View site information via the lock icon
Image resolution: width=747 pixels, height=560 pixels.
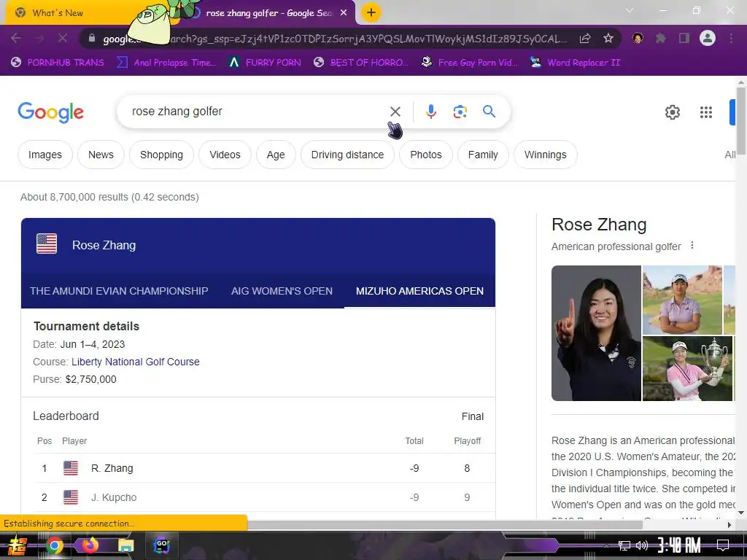(x=92, y=38)
